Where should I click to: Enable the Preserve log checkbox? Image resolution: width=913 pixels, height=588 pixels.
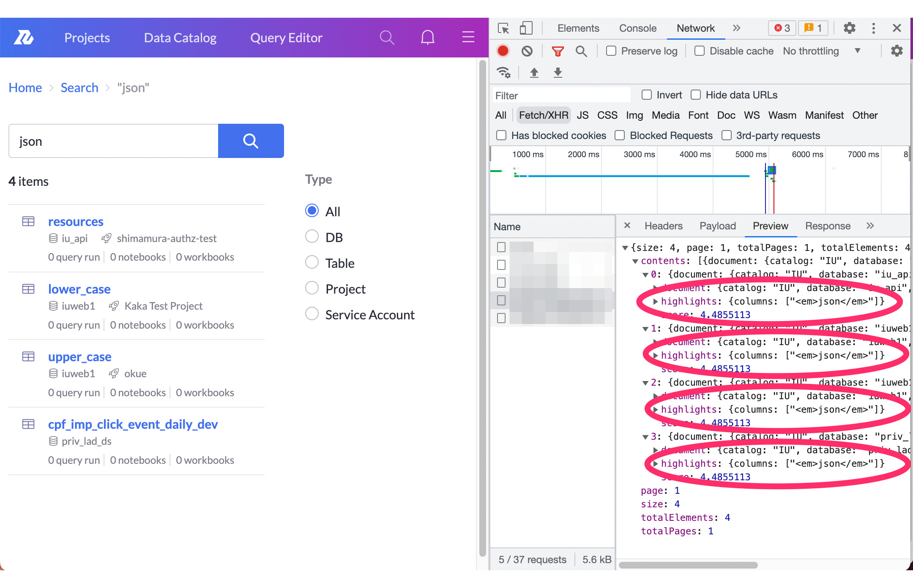coord(611,51)
